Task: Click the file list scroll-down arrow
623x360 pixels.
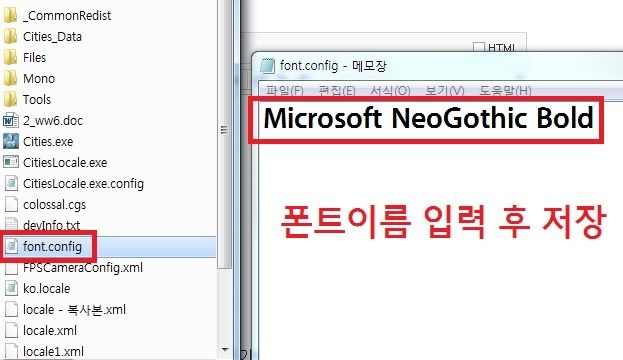Action: pos(225,350)
